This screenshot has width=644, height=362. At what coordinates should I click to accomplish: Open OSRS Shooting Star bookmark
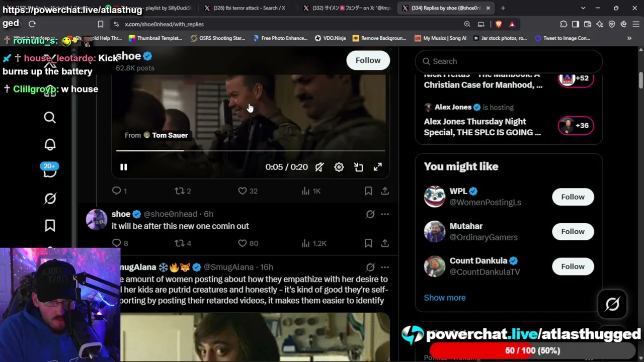[218, 38]
